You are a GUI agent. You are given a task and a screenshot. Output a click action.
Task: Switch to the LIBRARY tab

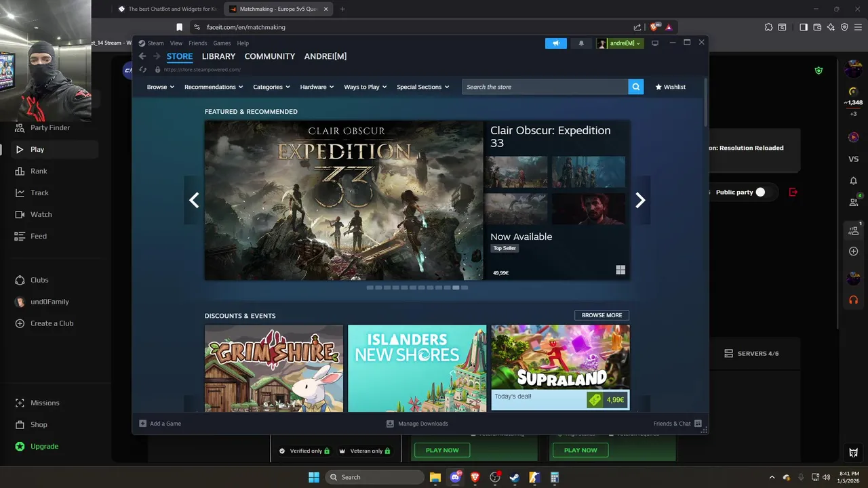(218, 56)
